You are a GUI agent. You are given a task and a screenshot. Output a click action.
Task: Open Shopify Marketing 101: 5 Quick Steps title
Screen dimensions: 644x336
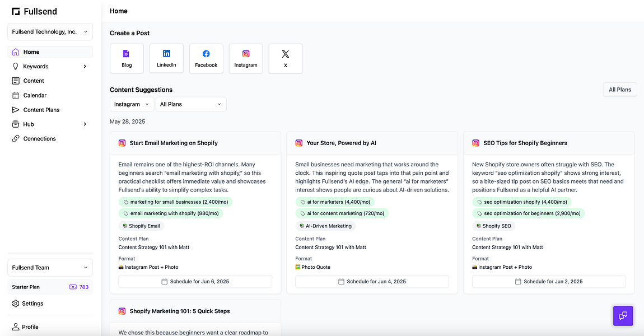(x=180, y=311)
